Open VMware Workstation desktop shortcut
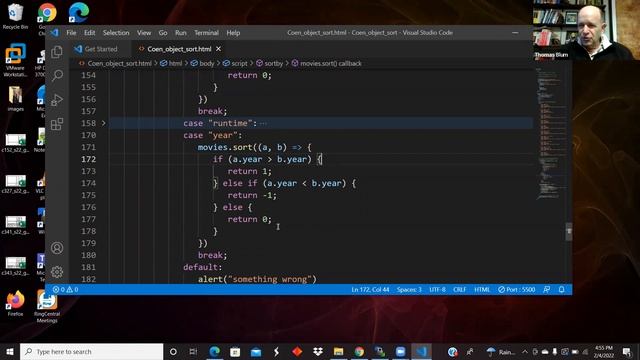This screenshot has height=360, width=640. [x=15, y=60]
